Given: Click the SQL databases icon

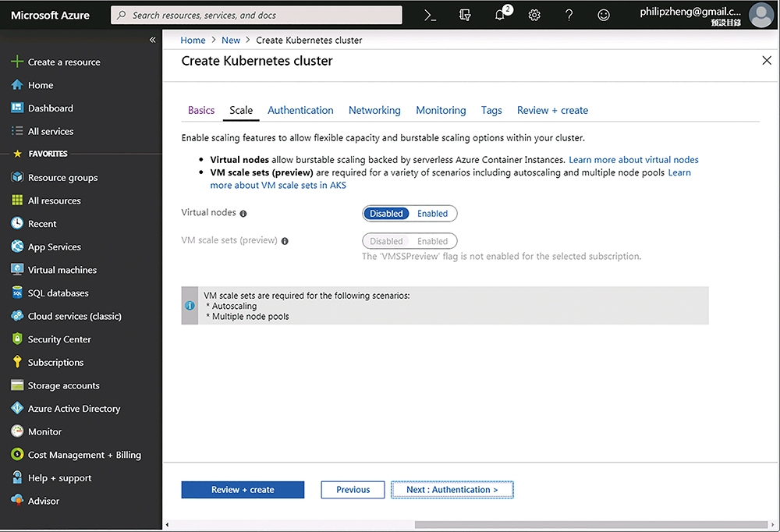Looking at the screenshot, I should [17, 292].
